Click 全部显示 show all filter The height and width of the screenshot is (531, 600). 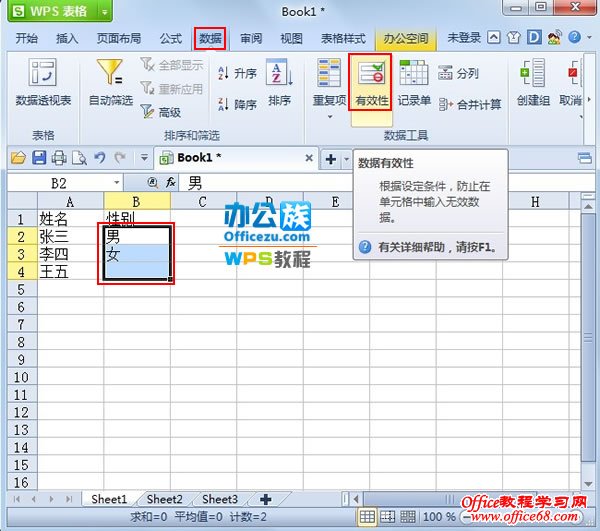click(171, 65)
